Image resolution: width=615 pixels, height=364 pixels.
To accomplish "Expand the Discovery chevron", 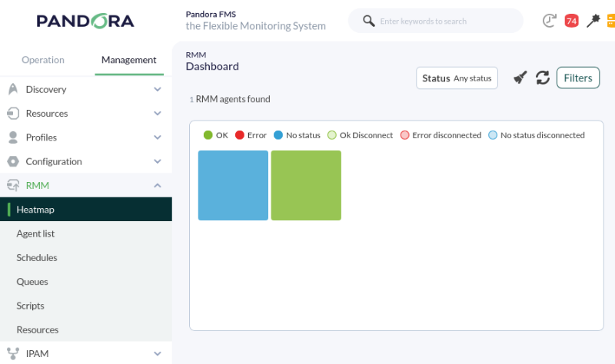I will pos(158,89).
